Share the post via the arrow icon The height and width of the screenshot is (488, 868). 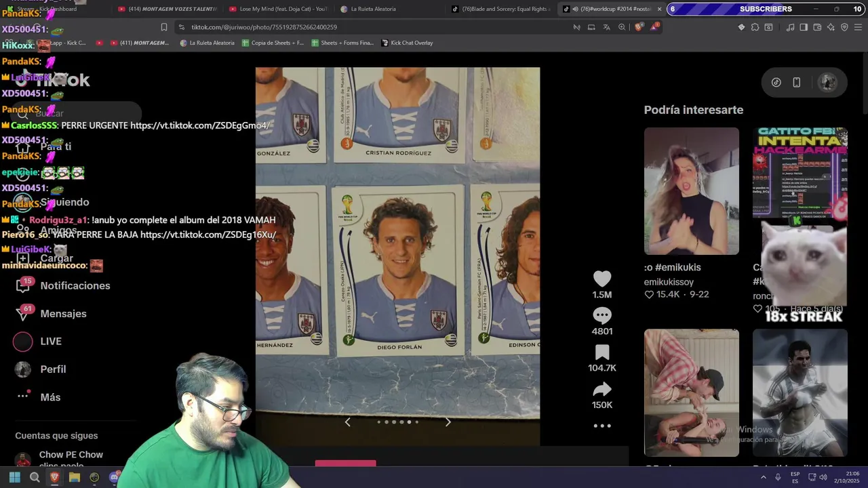pyautogui.click(x=602, y=389)
